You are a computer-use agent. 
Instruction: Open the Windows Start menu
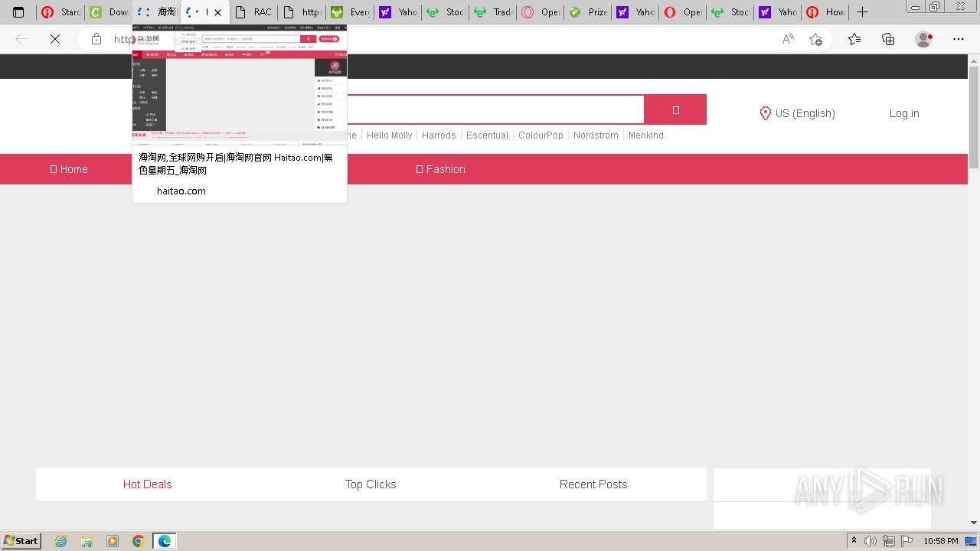[21, 541]
